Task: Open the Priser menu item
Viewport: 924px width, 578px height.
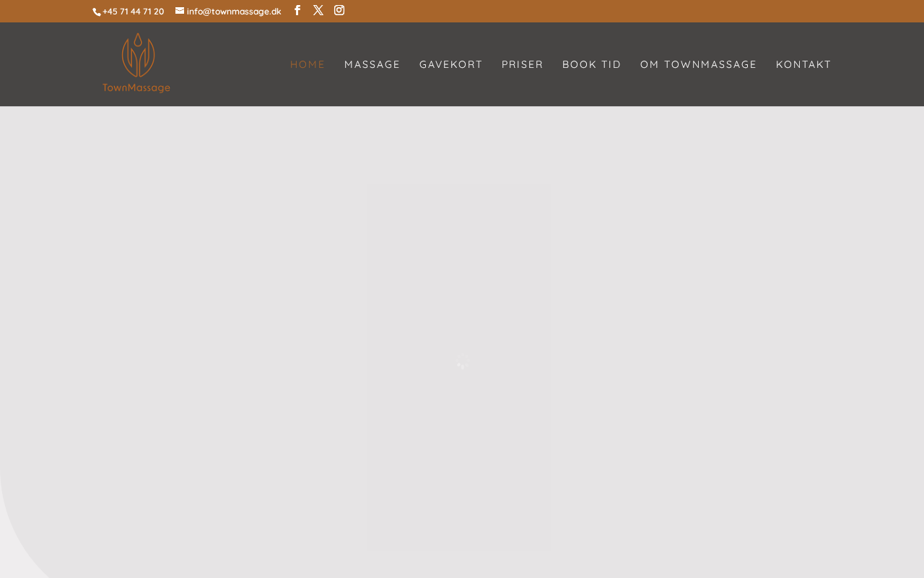Action: [x=523, y=64]
